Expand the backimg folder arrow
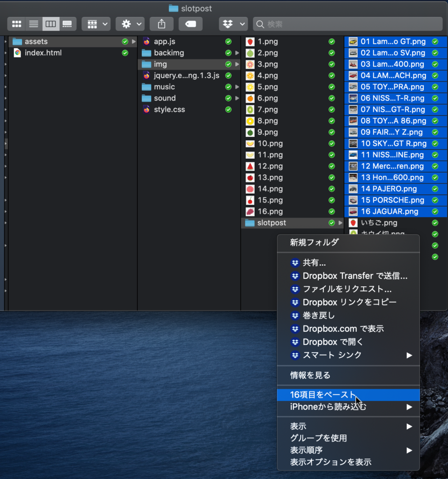Screen dimensions: 448x479 237,53
